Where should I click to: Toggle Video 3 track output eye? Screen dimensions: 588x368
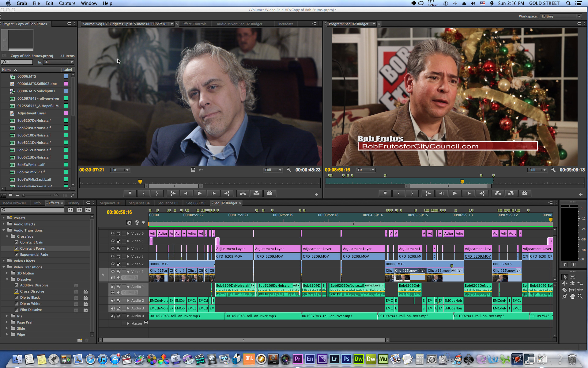(112, 256)
